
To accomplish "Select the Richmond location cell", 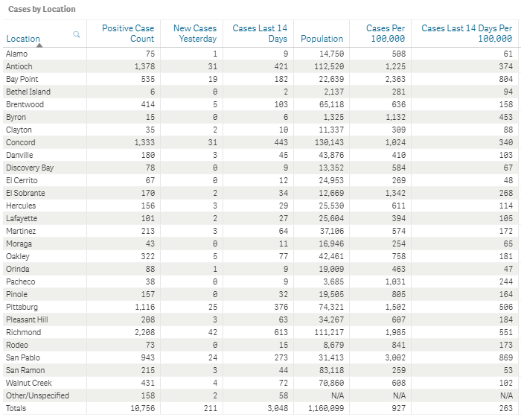I will tap(24, 332).
